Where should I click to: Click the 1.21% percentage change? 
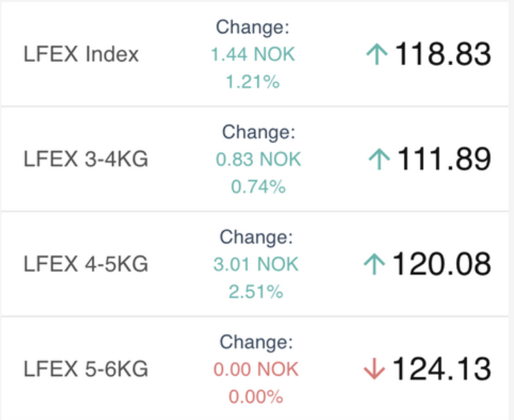tap(253, 82)
